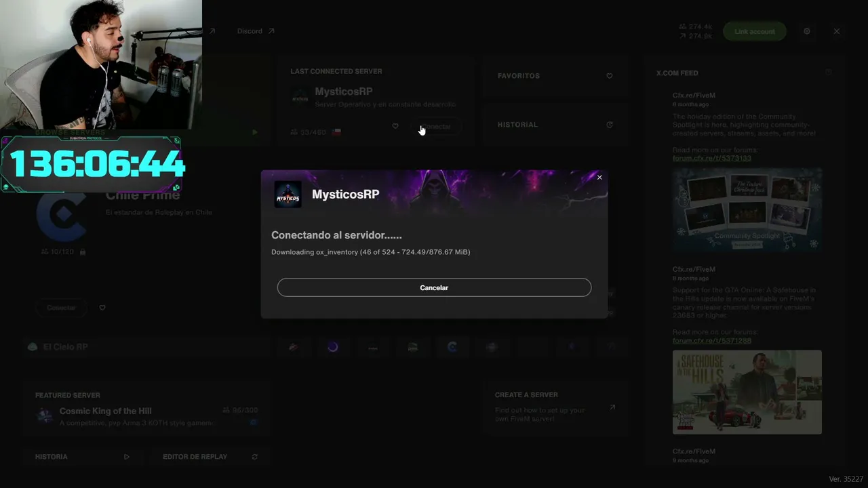Image resolution: width=868 pixels, height=488 pixels.
Task: Click the Cosmic King of the Hill server logo
Action: click(x=45, y=415)
